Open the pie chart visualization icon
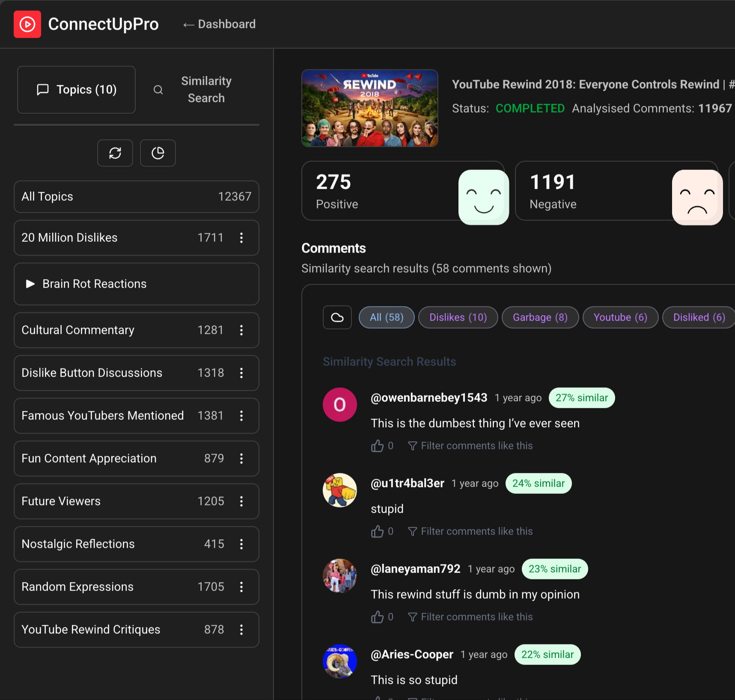 pyautogui.click(x=158, y=153)
